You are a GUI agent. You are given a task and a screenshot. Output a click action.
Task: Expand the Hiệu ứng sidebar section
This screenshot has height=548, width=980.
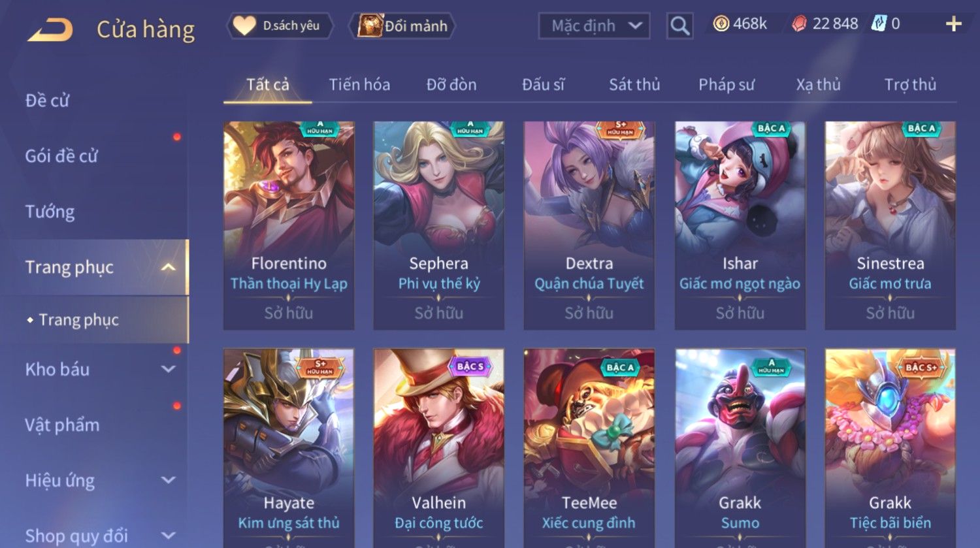pyautogui.click(x=168, y=480)
